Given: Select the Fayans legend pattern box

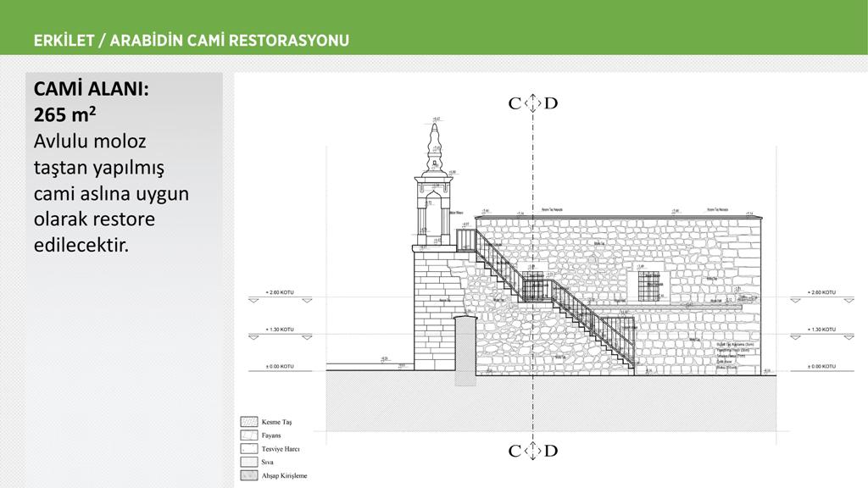Looking at the screenshot, I should click(x=248, y=435).
